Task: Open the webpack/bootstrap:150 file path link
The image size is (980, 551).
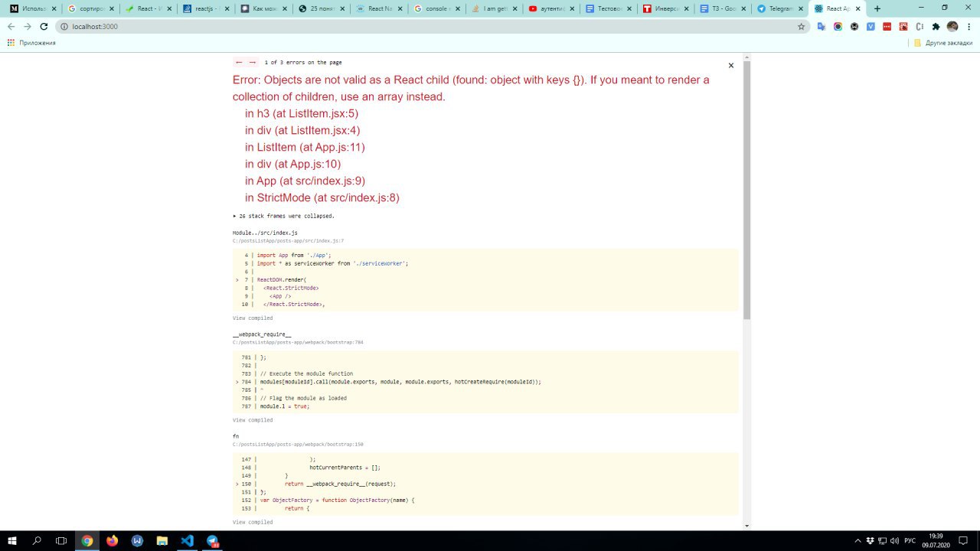Action: (298, 444)
